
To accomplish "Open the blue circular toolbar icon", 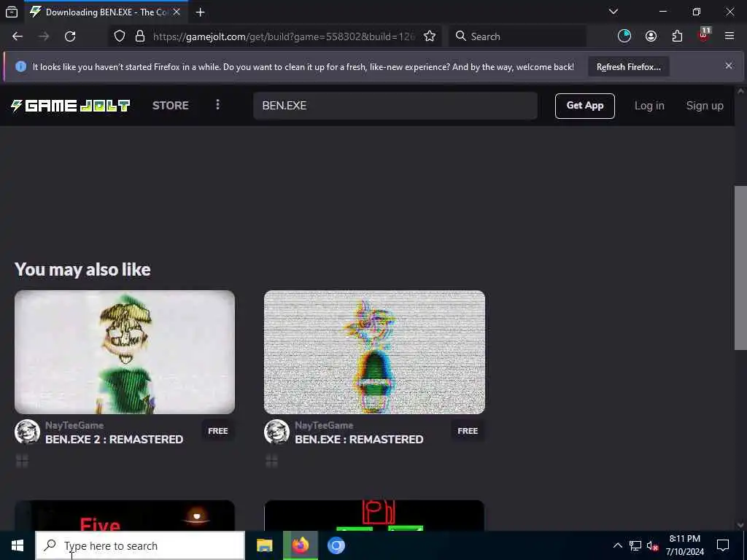I will [x=624, y=36].
